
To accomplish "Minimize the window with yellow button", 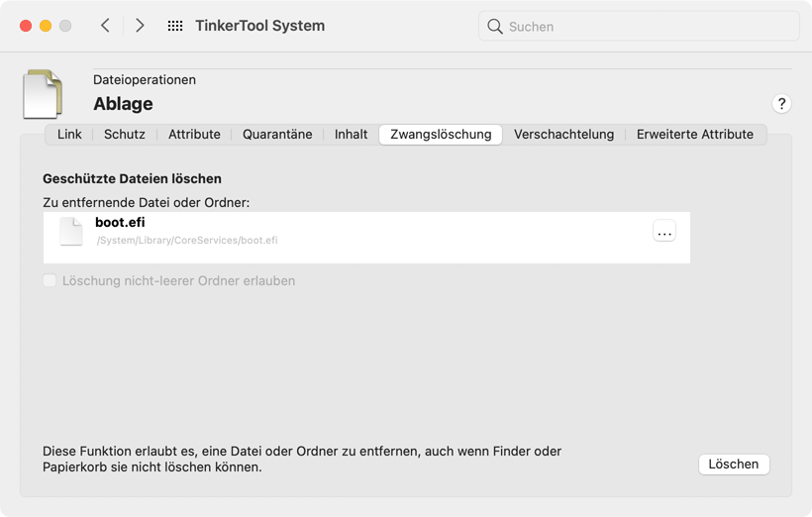I will 46,26.
